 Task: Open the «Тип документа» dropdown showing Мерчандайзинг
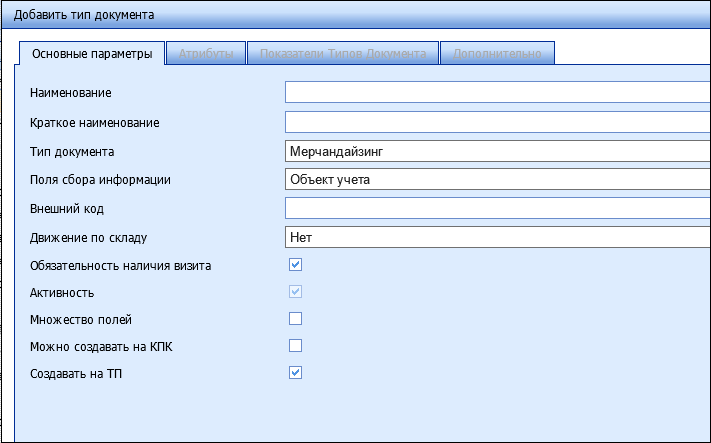497,151
